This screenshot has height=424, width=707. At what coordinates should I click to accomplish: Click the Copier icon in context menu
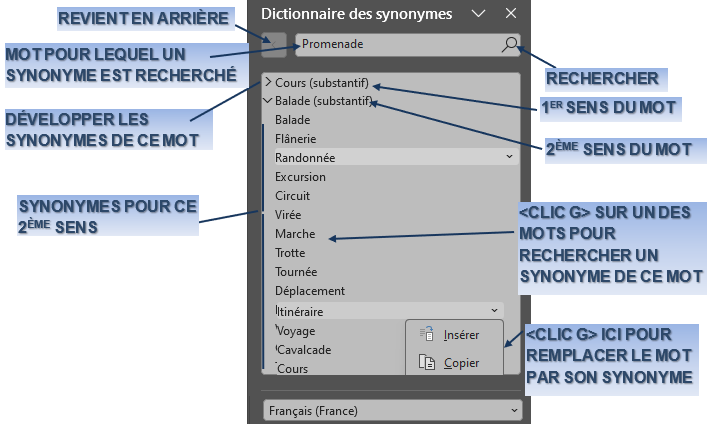[427, 362]
